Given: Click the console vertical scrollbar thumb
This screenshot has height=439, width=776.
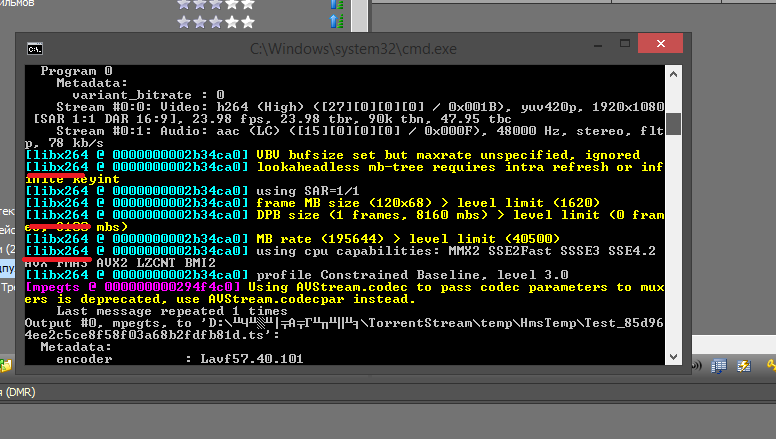Looking at the screenshot, I should click(x=674, y=122).
